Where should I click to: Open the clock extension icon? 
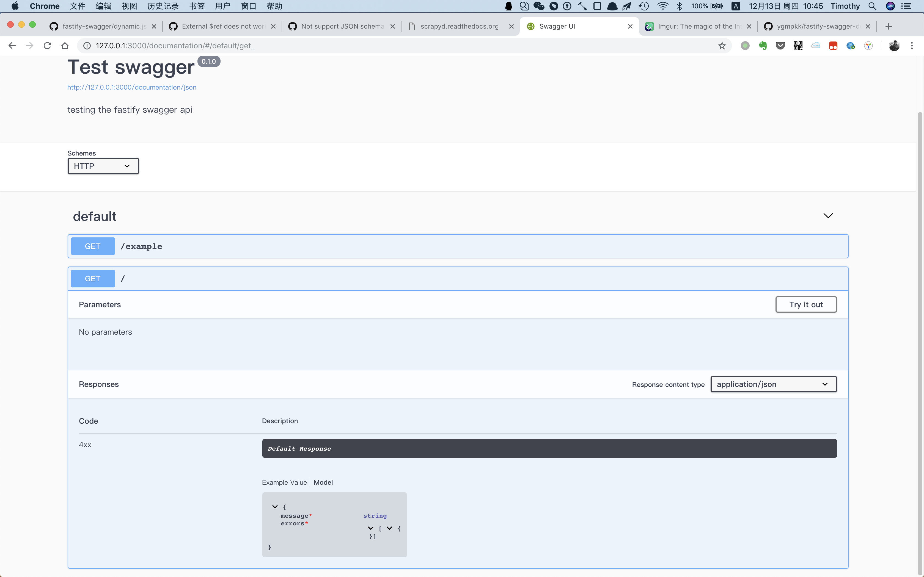click(x=868, y=45)
